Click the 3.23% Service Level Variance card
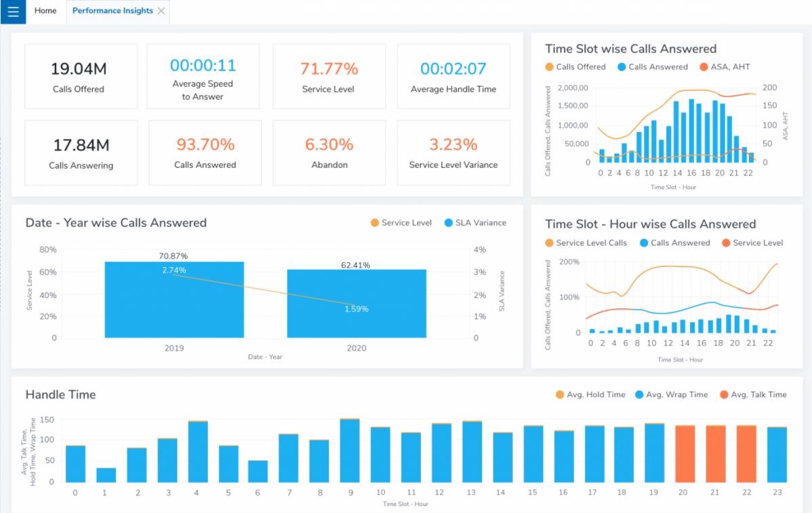The height and width of the screenshot is (513, 812). click(453, 153)
